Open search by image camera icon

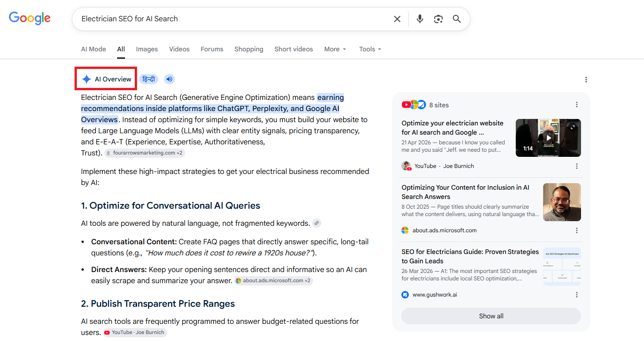(438, 19)
